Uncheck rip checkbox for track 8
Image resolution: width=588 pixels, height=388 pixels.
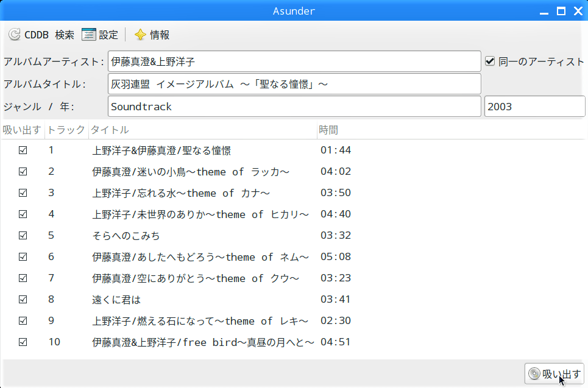tap(23, 300)
